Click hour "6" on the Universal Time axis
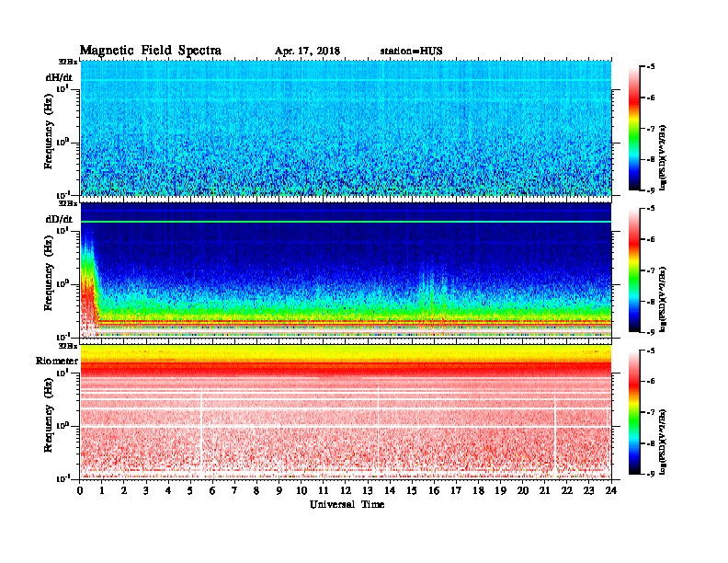 (212, 491)
